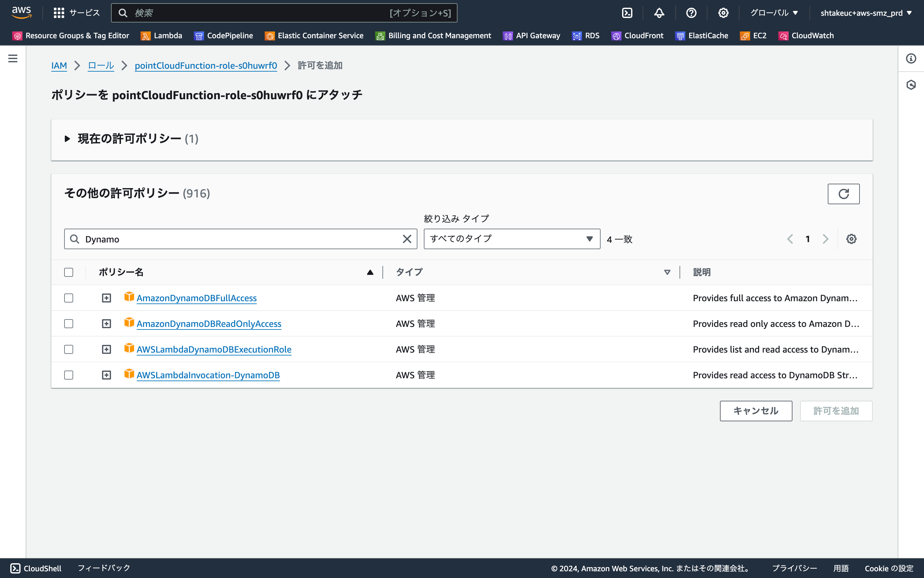Refresh the policy list
The height and width of the screenshot is (578, 924).
point(843,194)
